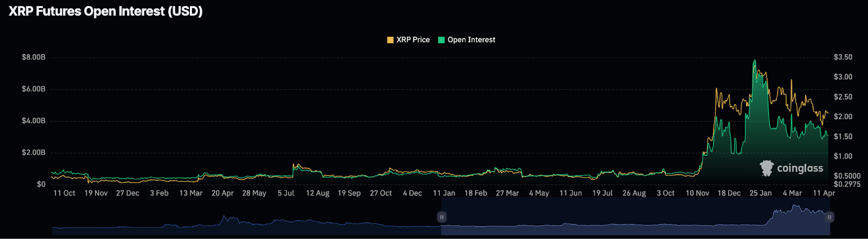Viewport: 868px width, 239px height.
Task: Click the 4 May date label
Action: pyautogui.click(x=539, y=193)
